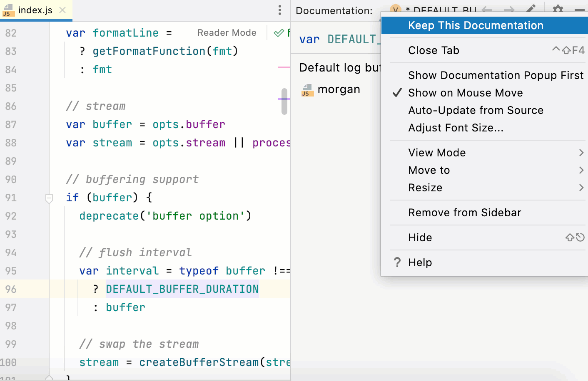Toggle Show on Mouse Move option
588x381 pixels.
[465, 93]
